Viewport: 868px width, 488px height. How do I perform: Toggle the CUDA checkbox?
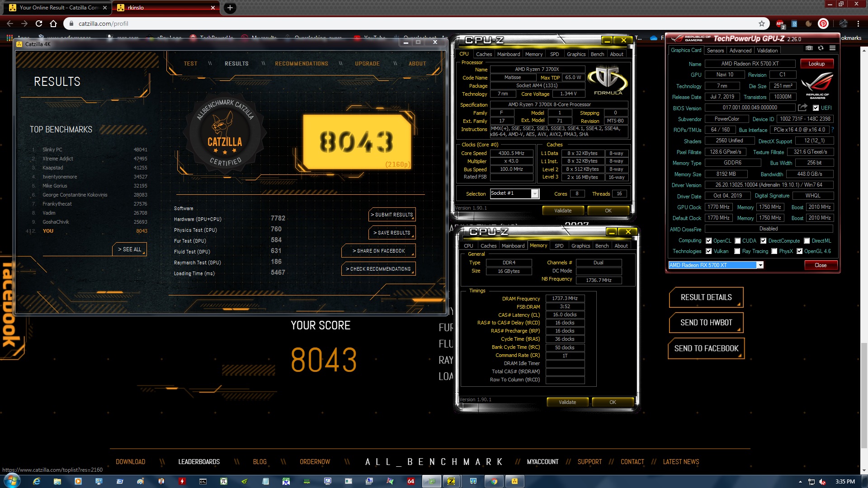pos(738,241)
